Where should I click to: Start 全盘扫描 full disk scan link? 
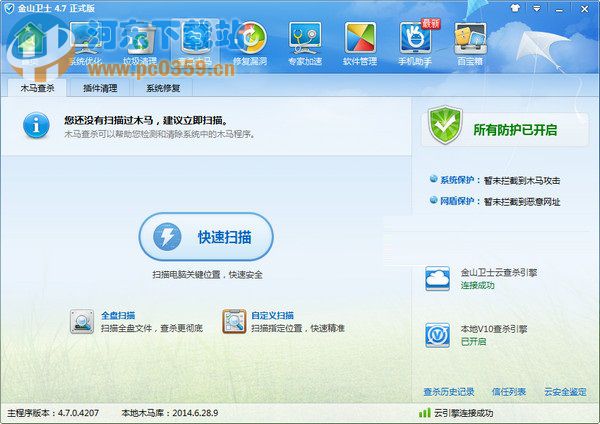point(118,315)
